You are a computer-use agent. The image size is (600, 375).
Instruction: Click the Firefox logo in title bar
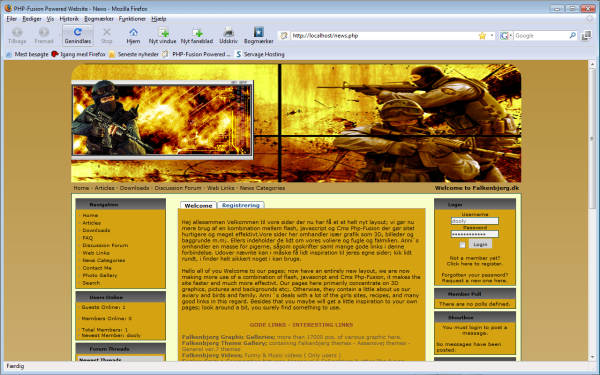pyautogui.click(x=8, y=8)
